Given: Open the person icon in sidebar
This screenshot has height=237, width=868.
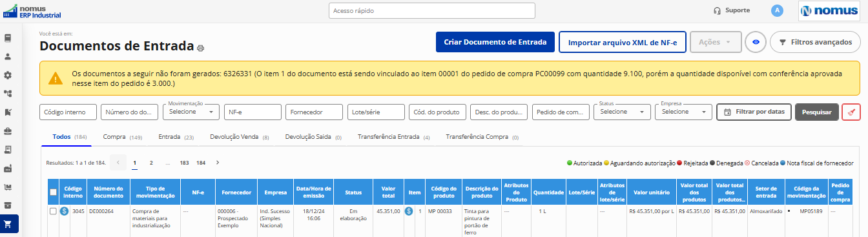Looking at the screenshot, I should click(x=8, y=57).
